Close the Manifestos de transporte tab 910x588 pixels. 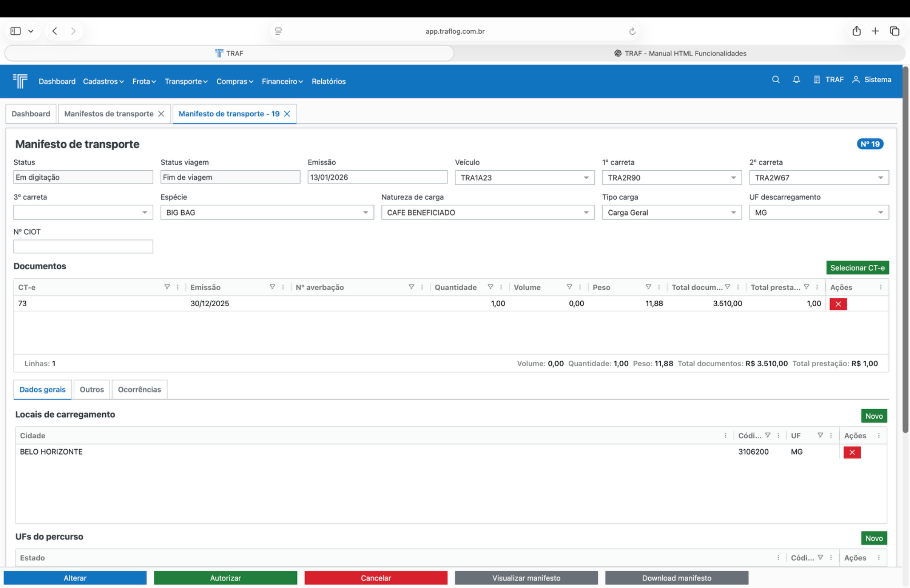161,114
